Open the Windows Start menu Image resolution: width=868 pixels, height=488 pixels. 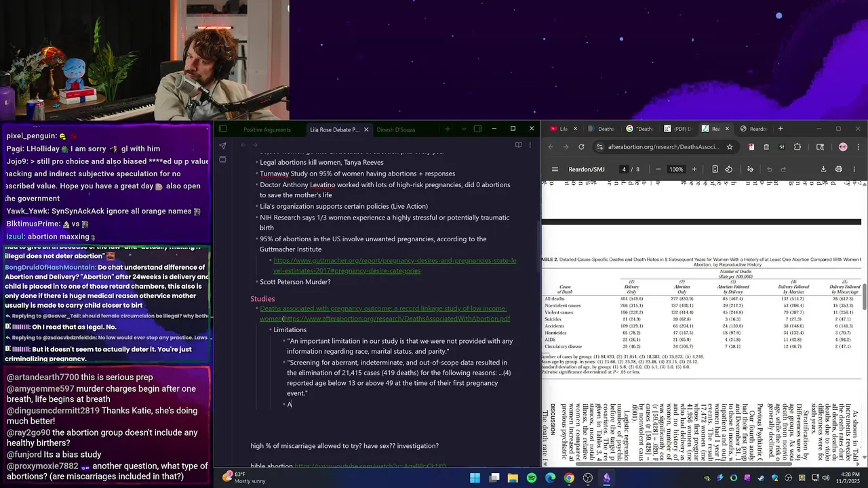tap(475, 478)
